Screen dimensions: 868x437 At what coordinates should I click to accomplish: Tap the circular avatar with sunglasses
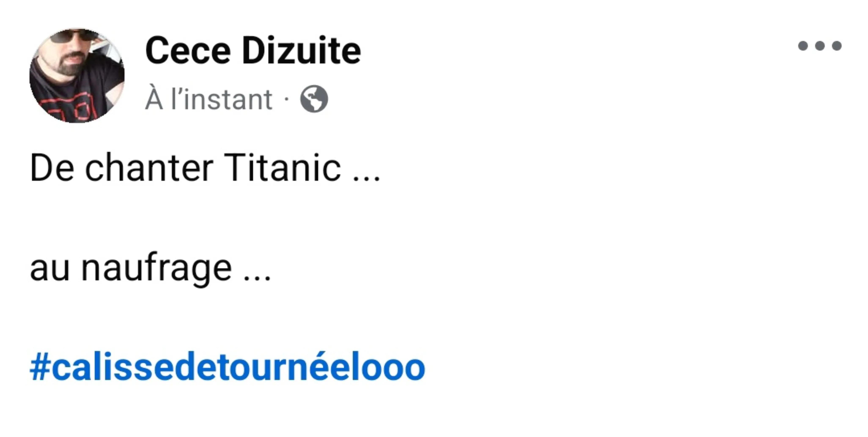click(77, 75)
